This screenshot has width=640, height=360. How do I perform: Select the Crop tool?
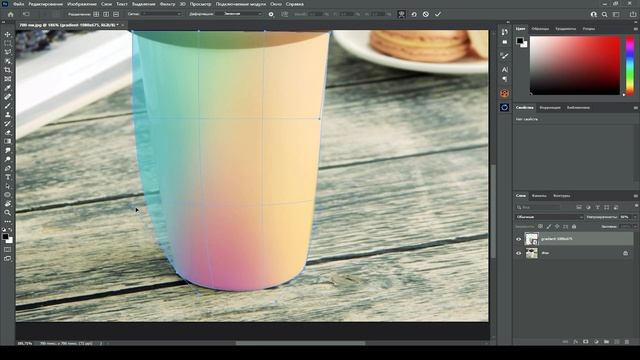click(7, 70)
